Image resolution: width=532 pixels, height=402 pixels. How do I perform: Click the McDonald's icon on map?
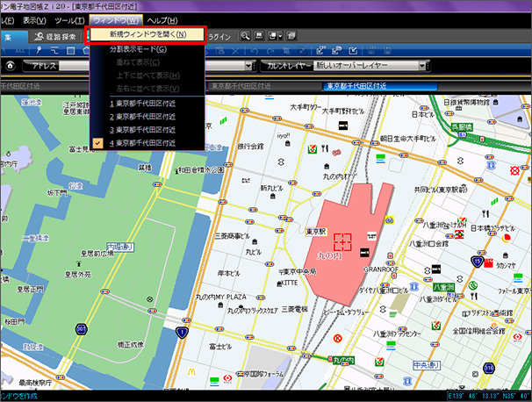191,372
